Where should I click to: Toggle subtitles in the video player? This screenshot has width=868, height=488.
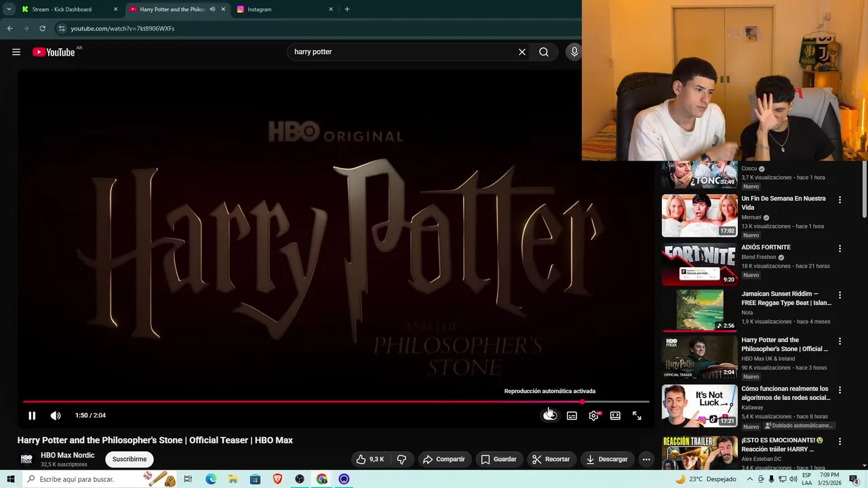pyautogui.click(x=572, y=415)
